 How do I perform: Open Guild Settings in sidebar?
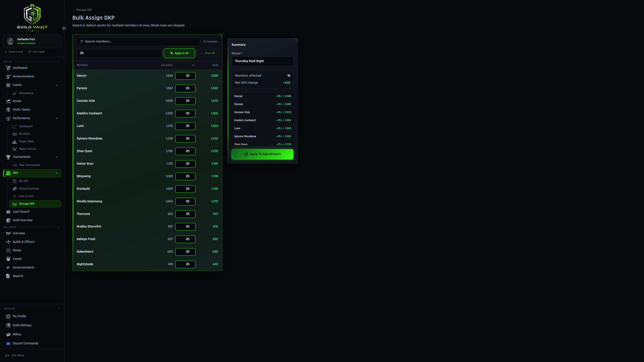[32, 325]
